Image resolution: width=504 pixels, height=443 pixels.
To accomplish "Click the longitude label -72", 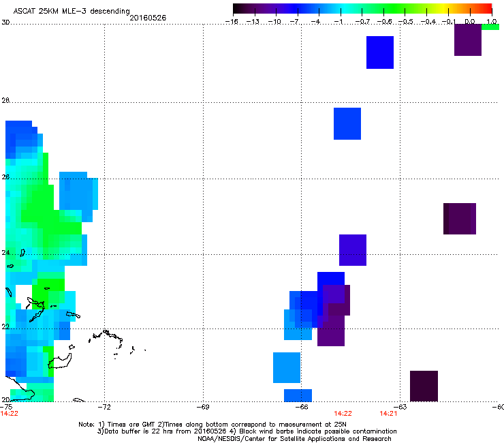I will point(104,407).
